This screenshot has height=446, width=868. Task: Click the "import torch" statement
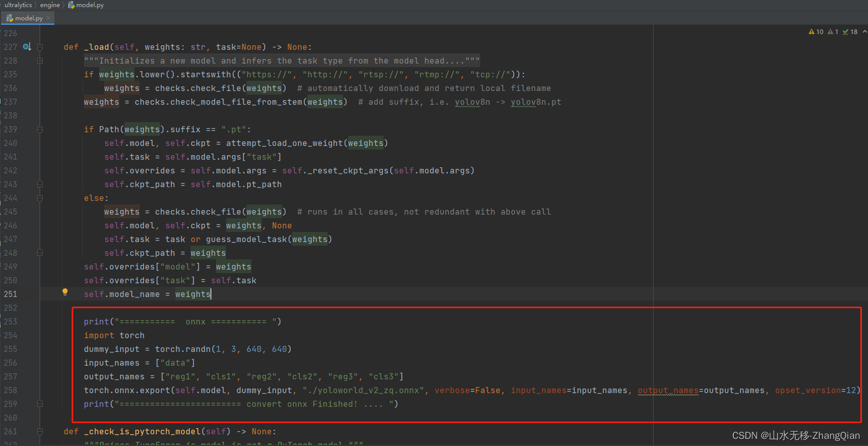click(x=114, y=335)
